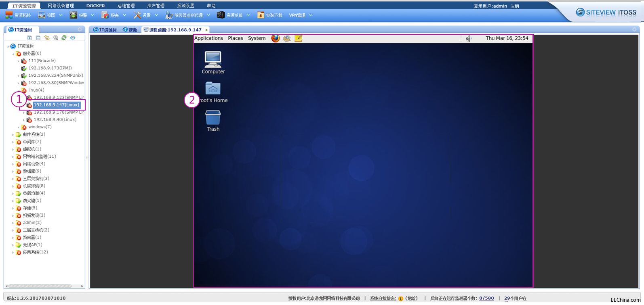
Task: Open the 报表 dropdown arrow
Action: click(124, 15)
